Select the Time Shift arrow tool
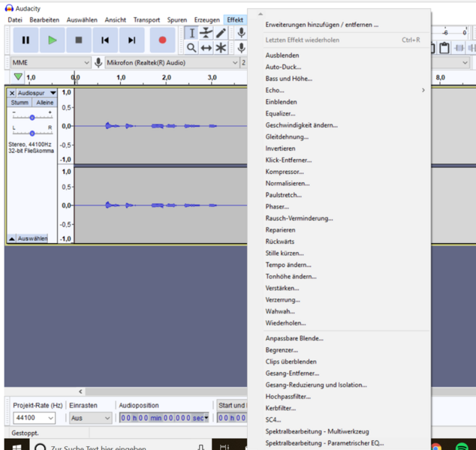Screen dimensions: 476x450 coord(206,48)
